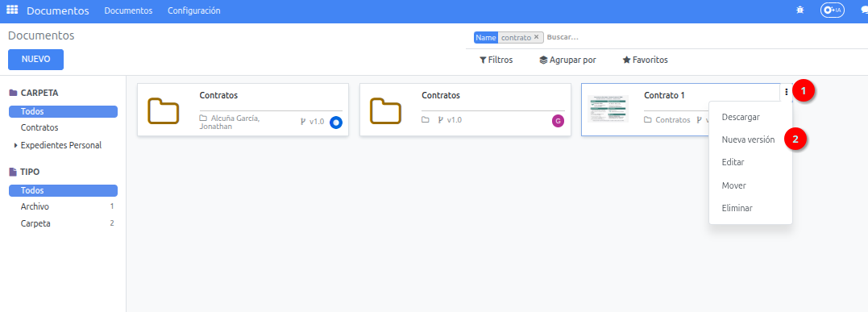This screenshot has width=868, height=312.
Task: Click the NUEVO button
Action: (x=36, y=60)
